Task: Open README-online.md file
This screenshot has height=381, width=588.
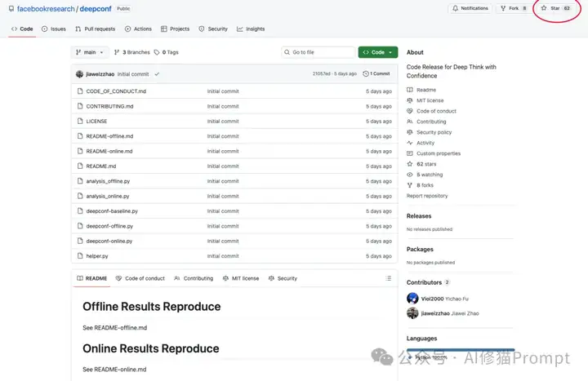Action: [x=109, y=152]
